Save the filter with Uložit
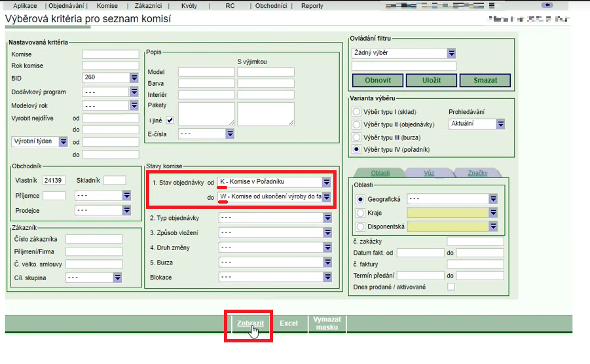This screenshot has height=364, width=590. tap(430, 81)
